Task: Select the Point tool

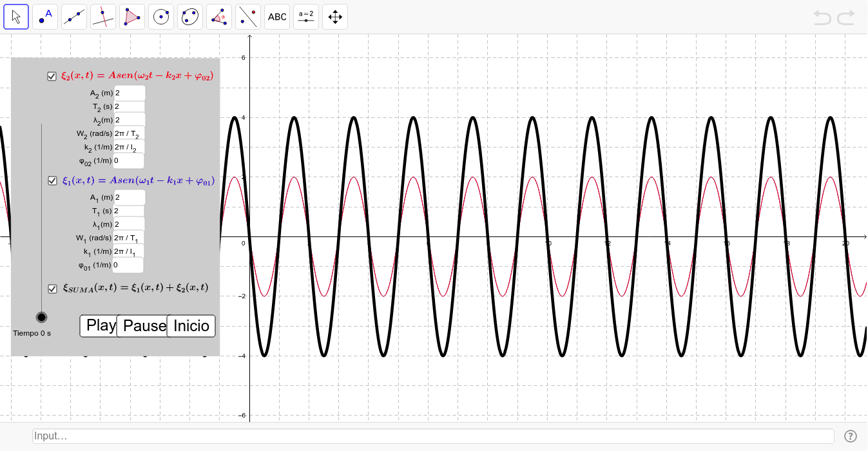Action: click(45, 17)
